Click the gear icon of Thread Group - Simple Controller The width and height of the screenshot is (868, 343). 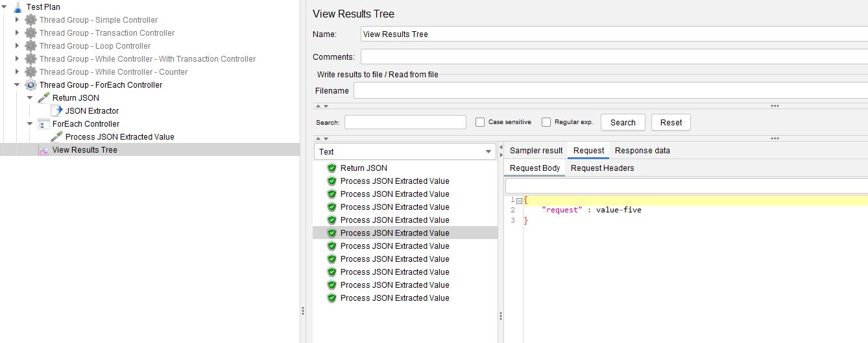pos(30,20)
